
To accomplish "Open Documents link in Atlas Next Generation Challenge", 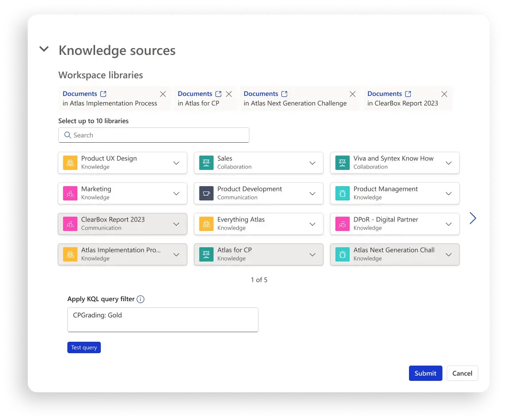I will click(261, 94).
